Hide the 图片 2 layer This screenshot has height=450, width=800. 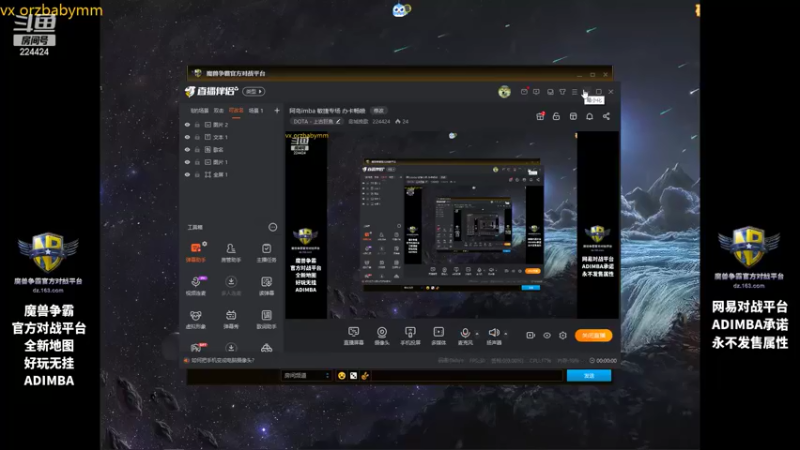click(187, 124)
